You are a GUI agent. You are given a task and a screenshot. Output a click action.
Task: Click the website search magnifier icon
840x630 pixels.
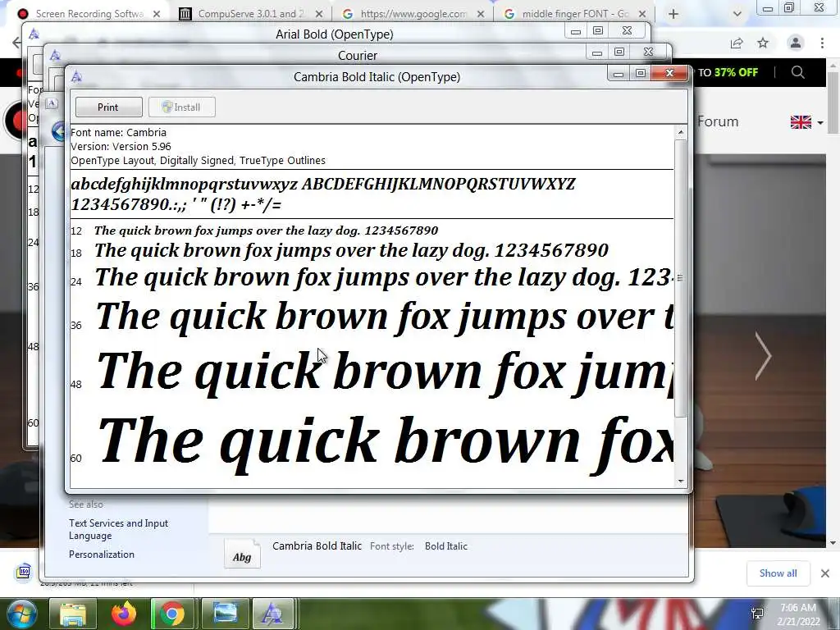tap(797, 72)
